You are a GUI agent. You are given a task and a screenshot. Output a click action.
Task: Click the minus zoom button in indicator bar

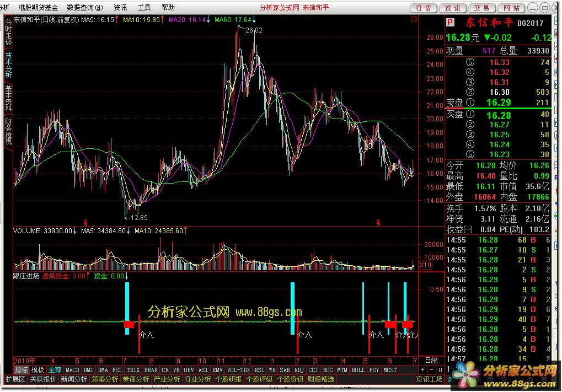[x=431, y=370]
